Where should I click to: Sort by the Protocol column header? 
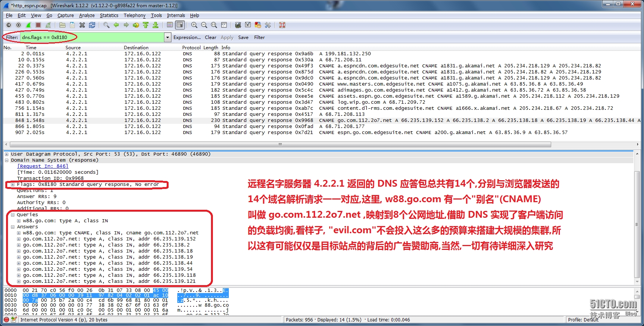(191, 48)
